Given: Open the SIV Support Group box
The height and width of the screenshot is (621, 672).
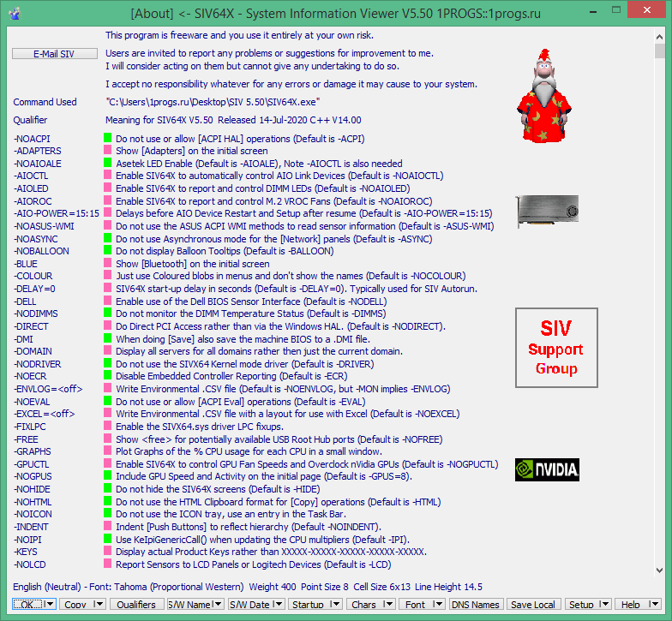Looking at the screenshot, I should click(556, 348).
